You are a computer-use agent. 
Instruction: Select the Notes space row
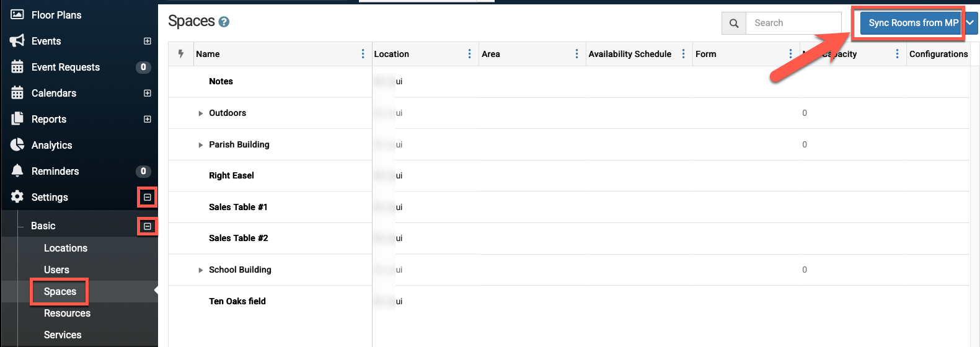[569, 81]
